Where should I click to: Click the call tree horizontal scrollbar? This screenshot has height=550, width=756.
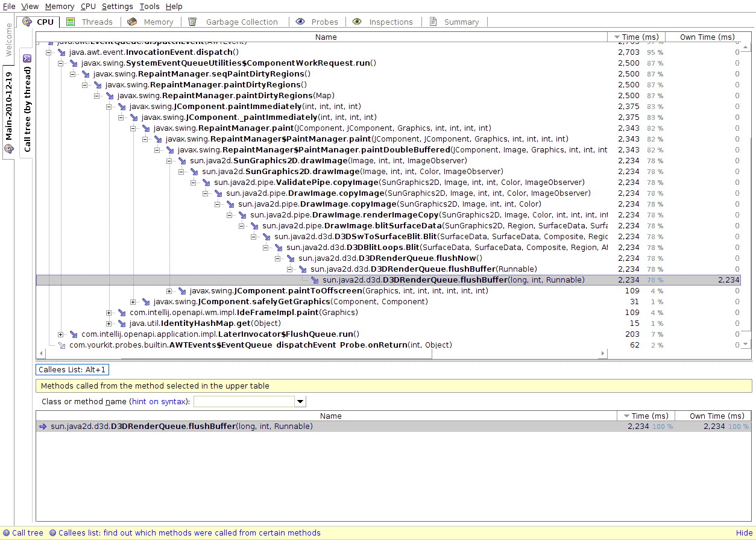pyautogui.click(x=323, y=354)
